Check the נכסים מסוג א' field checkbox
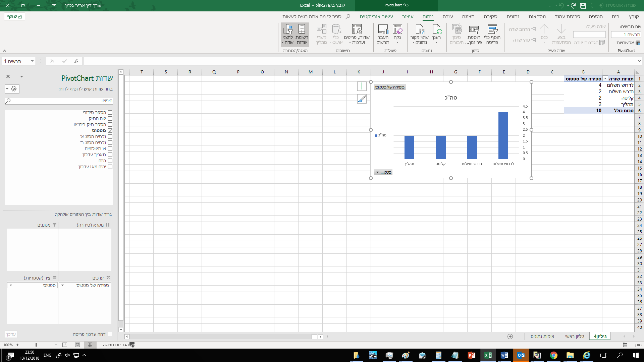644x362 pixels. (110, 137)
